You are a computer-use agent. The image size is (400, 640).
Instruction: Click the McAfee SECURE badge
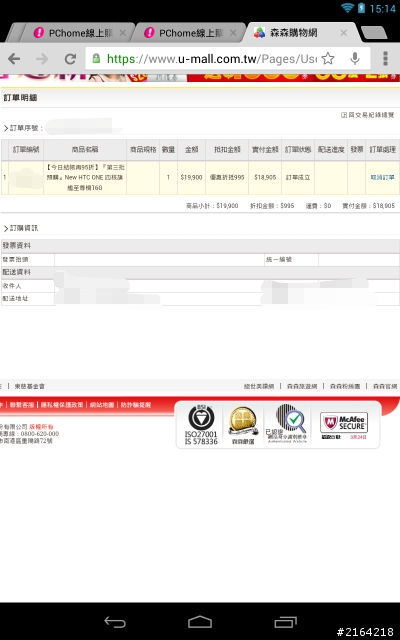click(x=344, y=425)
